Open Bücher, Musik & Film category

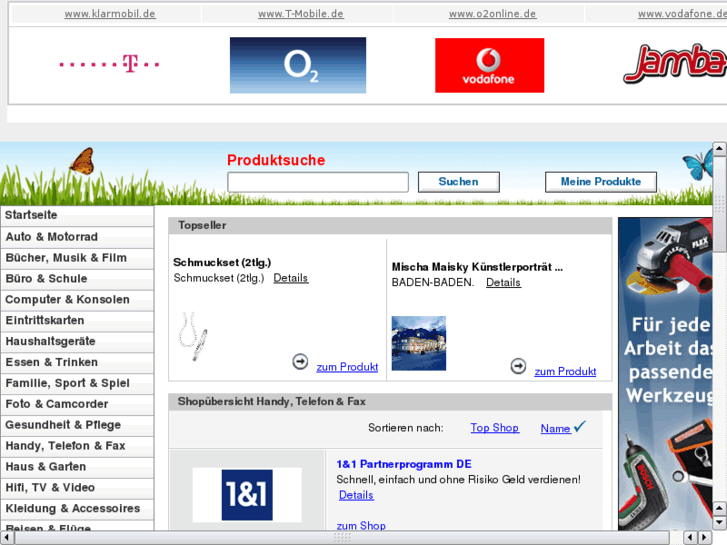click(77, 258)
